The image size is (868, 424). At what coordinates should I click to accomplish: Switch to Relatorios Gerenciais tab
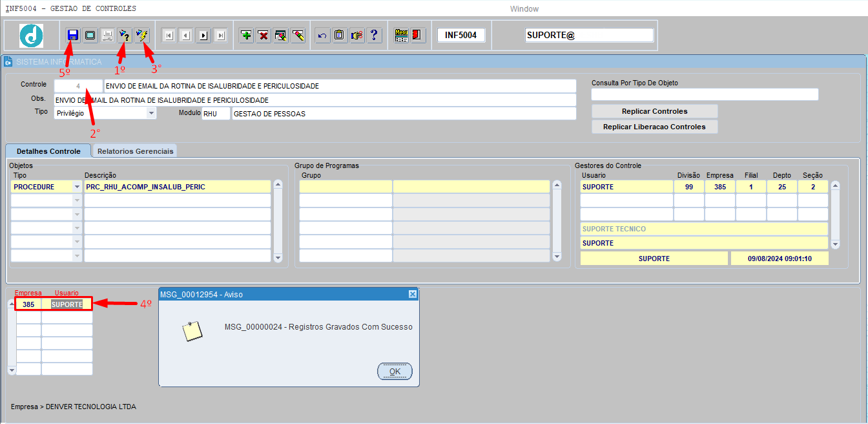136,151
